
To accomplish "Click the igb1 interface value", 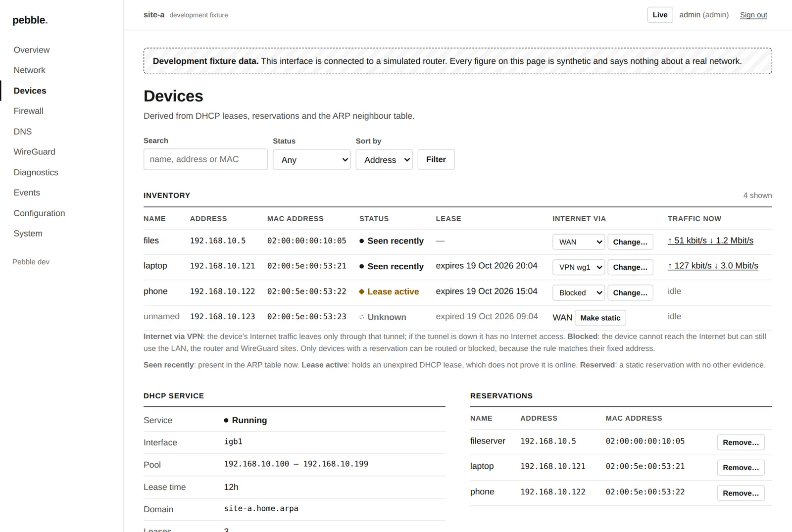I will (233, 441).
